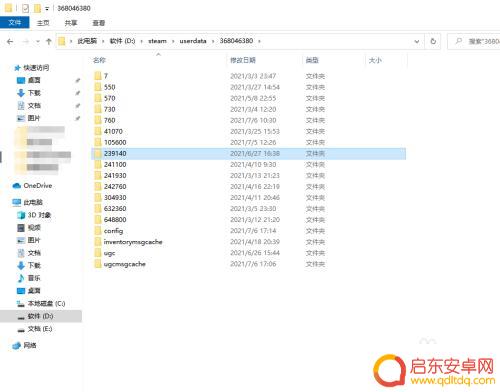Switch to the 查看 ribbon tab
Image resolution: width=500 pixels, height=392 pixels.
click(x=99, y=23)
